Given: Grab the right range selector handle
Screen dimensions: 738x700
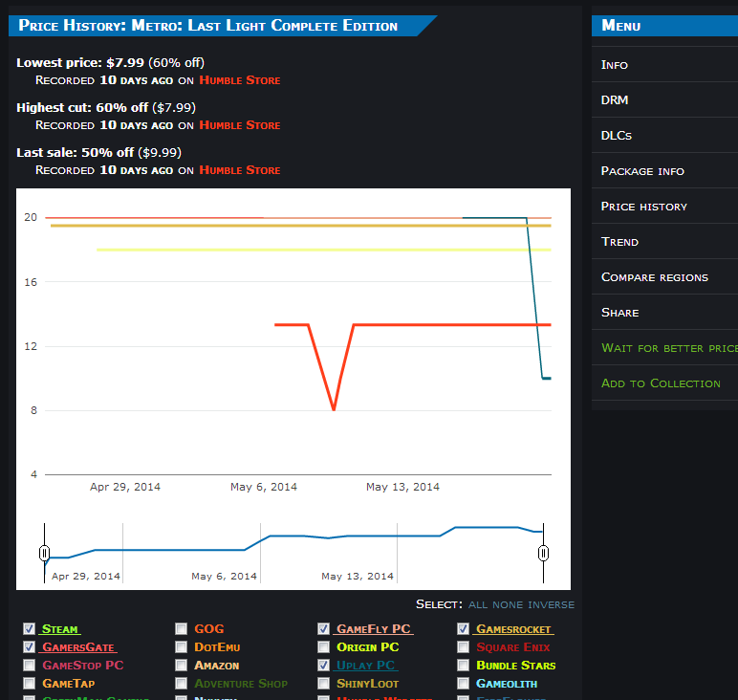Looking at the screenshot, I should point(543,553).
